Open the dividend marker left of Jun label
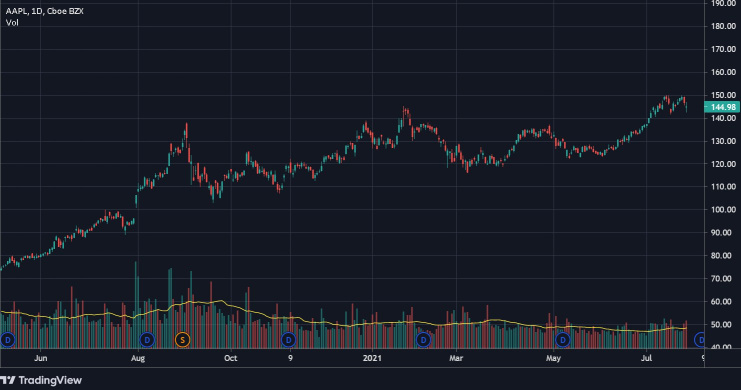Image resolution: width=741 pixels, height=390 pixels. 8,339
